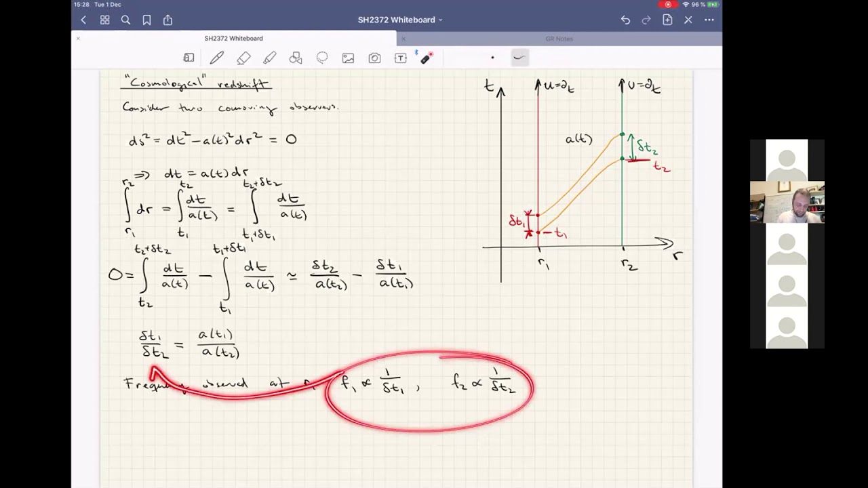Select the Highlighter tool
This screenshot has height=488, width=868.
[269, 58]
